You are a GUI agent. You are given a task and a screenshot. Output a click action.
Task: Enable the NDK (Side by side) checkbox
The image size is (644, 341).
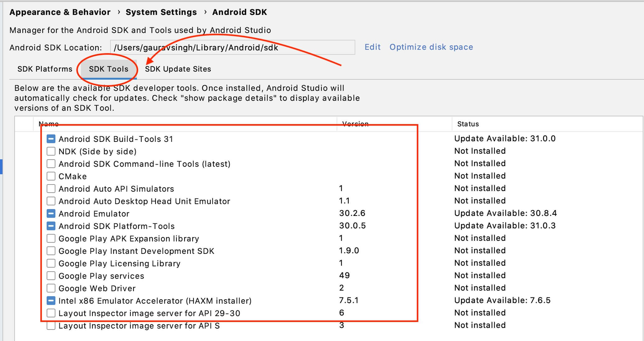tap(51, 151)
